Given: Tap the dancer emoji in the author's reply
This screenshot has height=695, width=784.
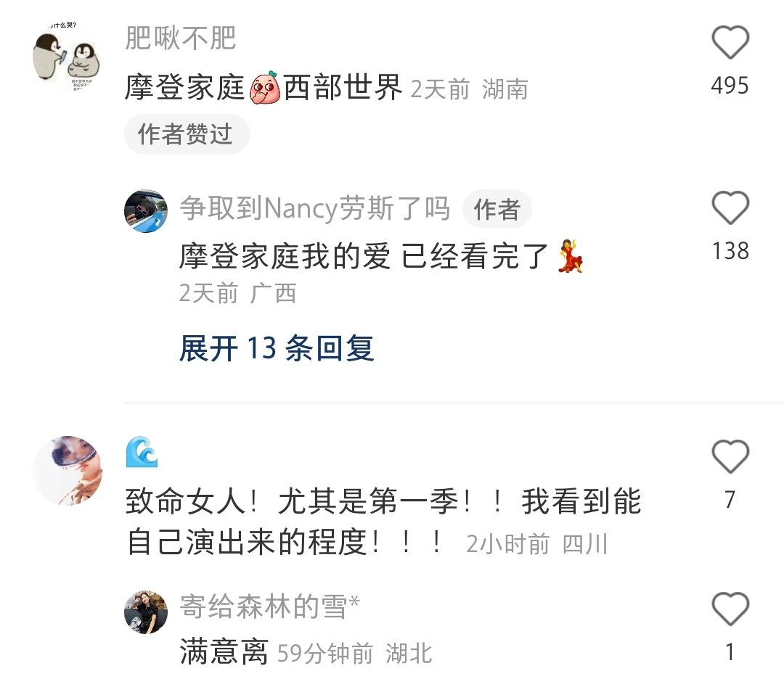Looking at the screenshot, I should 571,256.
